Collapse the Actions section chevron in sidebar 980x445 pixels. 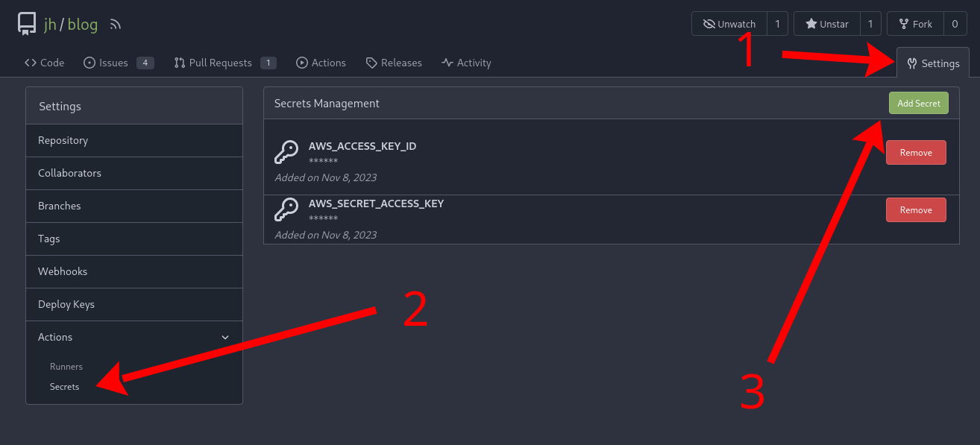pos(225,338)
